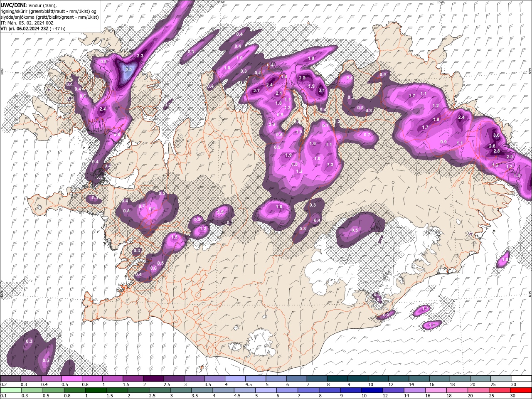Pick the pale green 0.1 swatch in lower legend
The image size is (532, 399).
point(10,390)
